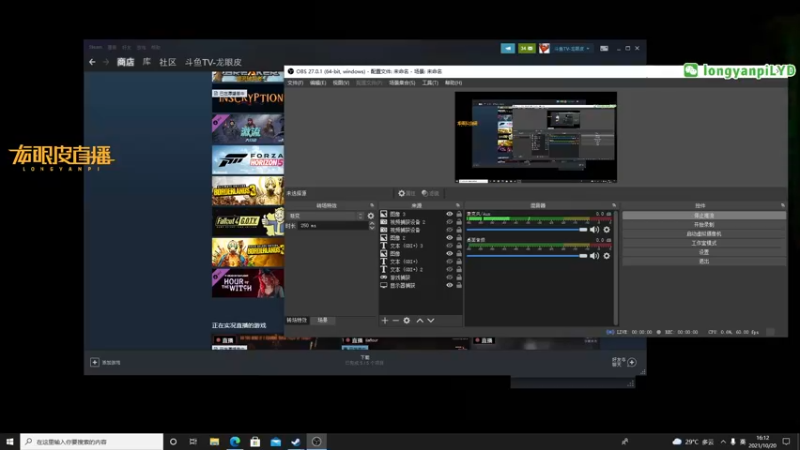This screenshot has width=800, height=450.
Task: Open source properties gear in the sources toolbar
Action: pyautogui.click(x=407, y=320)
